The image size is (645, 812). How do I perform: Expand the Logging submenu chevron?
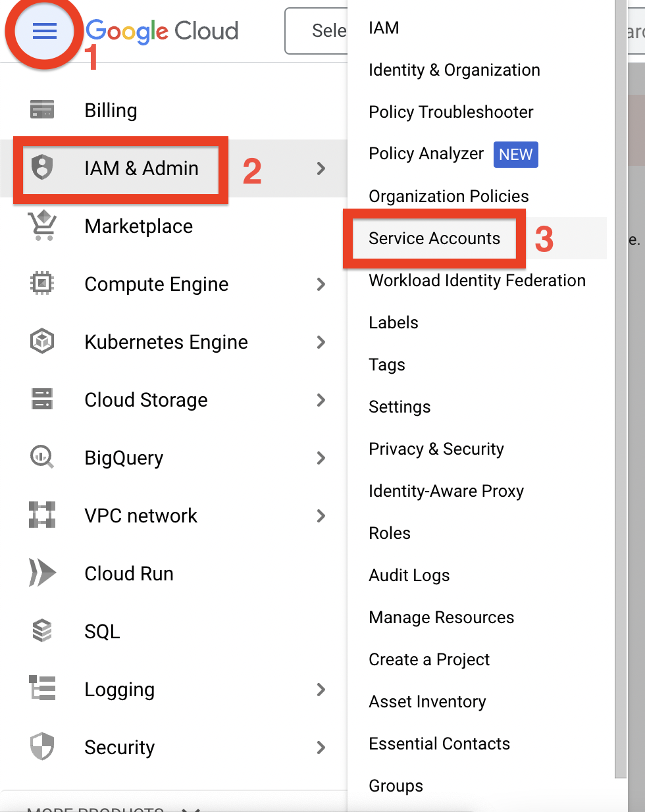point(321,690)
